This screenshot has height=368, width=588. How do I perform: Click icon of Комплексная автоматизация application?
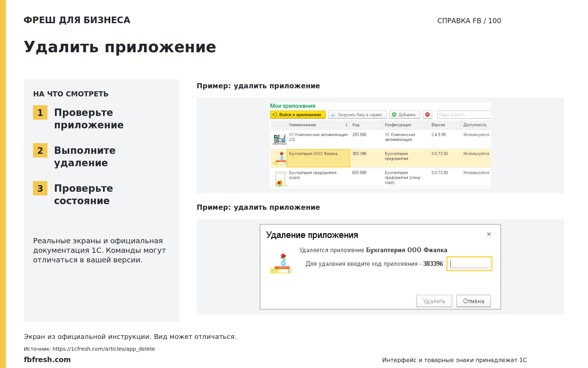279,139
